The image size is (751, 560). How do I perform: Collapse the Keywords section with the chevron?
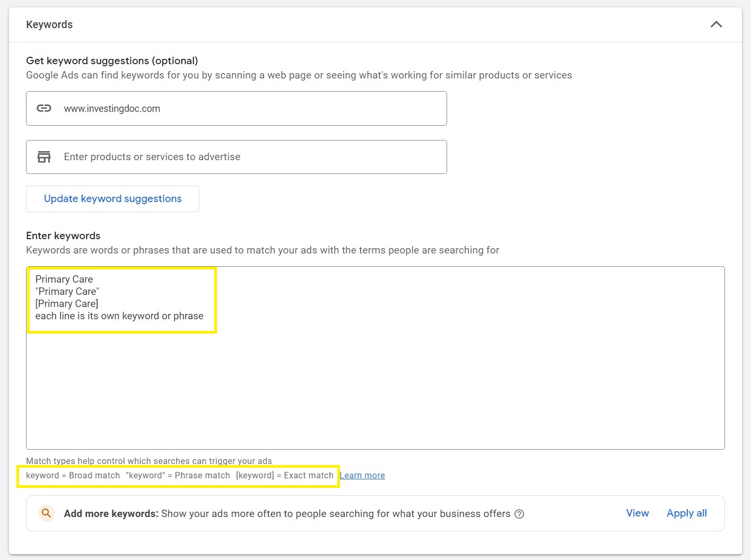point(716,24)
